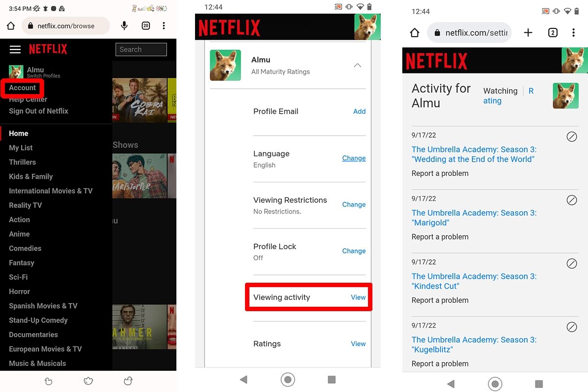
Task: Open the Account link in sidebar
Action: coord(23,88)
